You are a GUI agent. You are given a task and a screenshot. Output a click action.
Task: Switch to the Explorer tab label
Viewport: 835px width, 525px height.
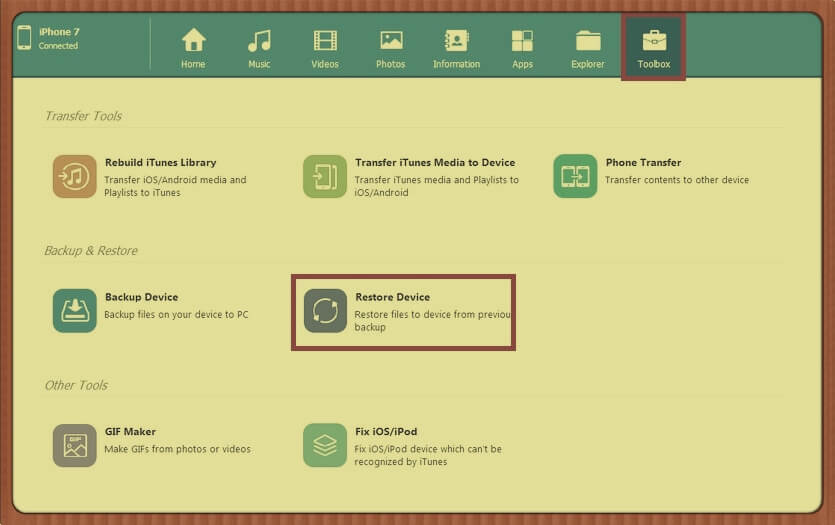click(588, 64)
